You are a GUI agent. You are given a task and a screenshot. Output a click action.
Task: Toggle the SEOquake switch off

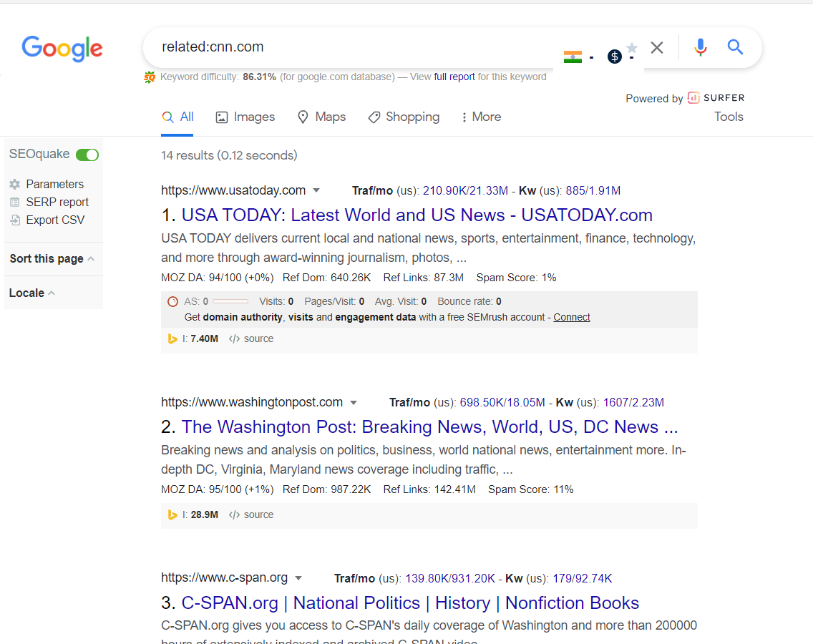pyautogui.click(x=87, y=155)
